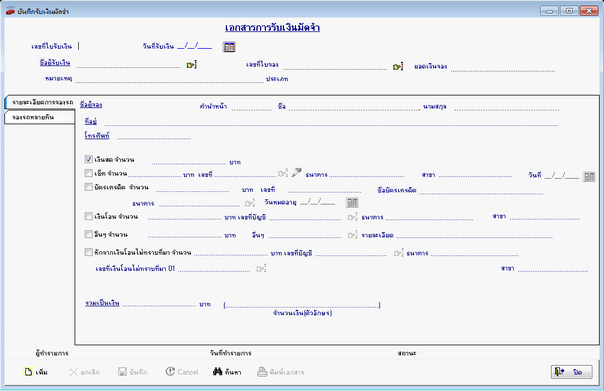Click the หมายเหตุ input field
604x391 pixels.
coord(170,79)
